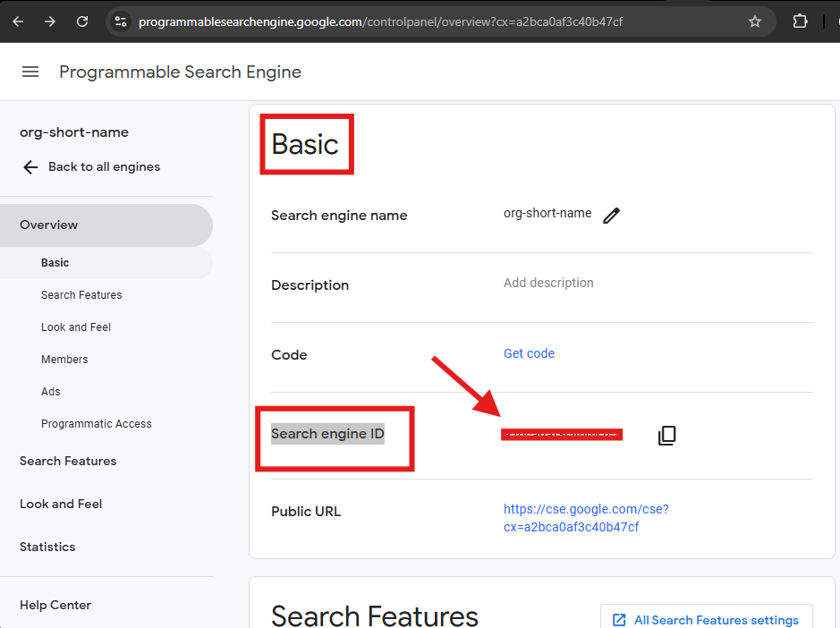
Task: Click Add description field
Action: coord(548,283)
